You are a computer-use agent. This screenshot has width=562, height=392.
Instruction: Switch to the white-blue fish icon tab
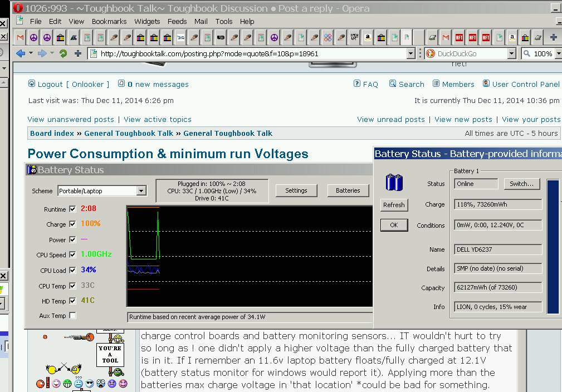180,37
